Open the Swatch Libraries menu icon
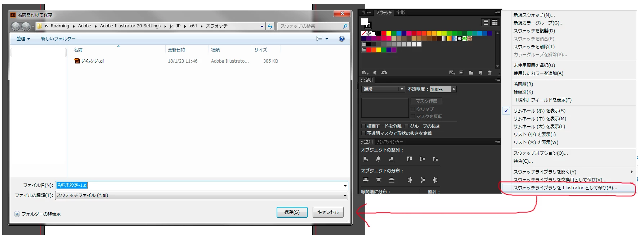The image size is (644, 235). (x=365, y=73)
